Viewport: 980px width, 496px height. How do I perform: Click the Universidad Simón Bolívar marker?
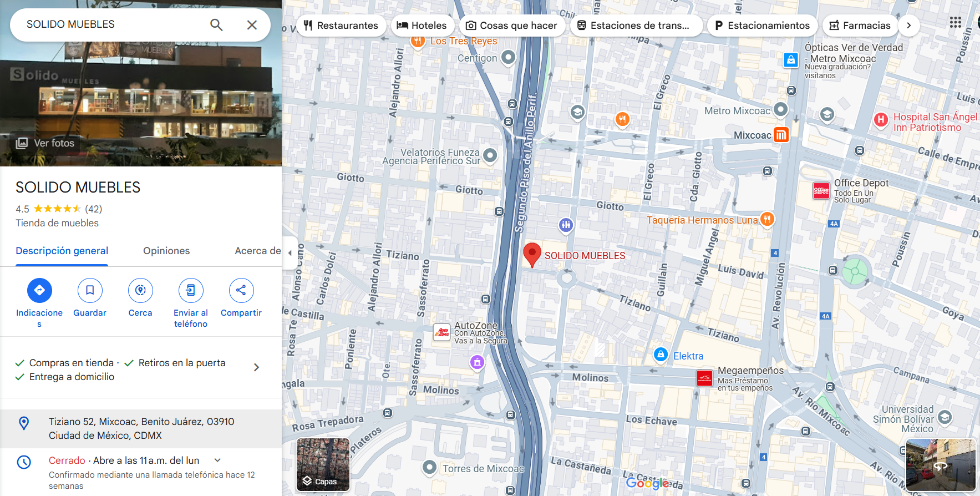click(x=945, y=417)
